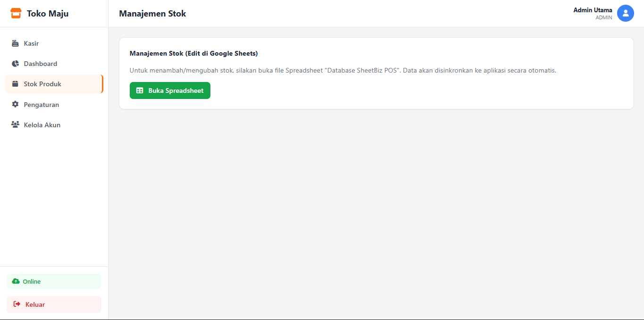Click the Toko Maju brand title
This screenshot has height=320, width=644.
click(x=48, y=14)
